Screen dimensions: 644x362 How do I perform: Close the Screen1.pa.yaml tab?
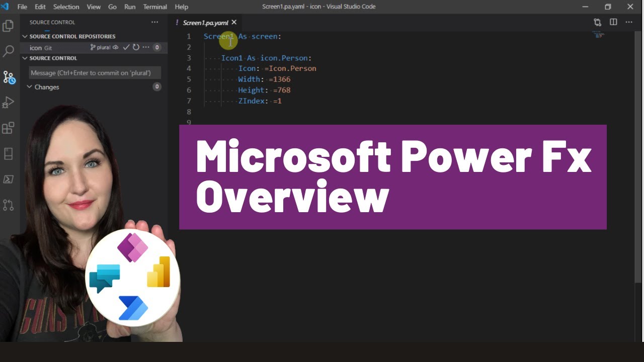click(234, 23)
